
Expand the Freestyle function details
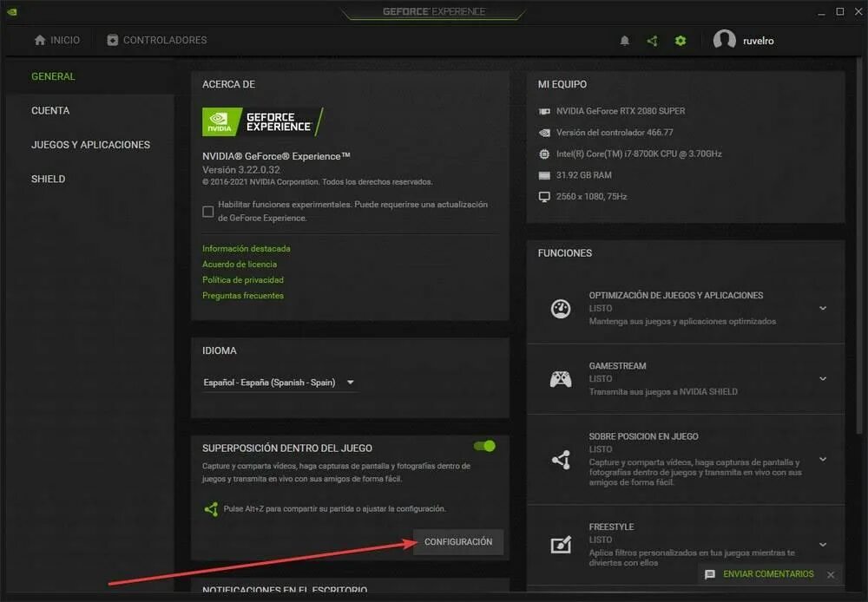click(823, 545)
